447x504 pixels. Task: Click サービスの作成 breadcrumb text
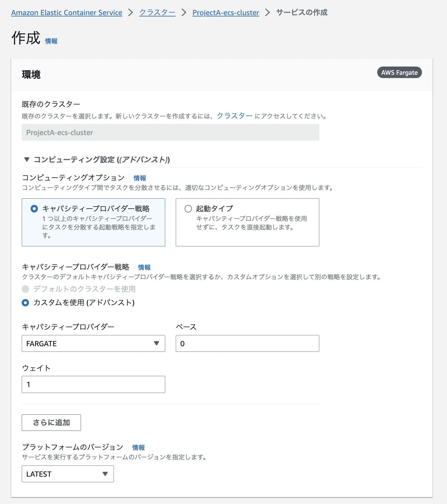[302, 13]
